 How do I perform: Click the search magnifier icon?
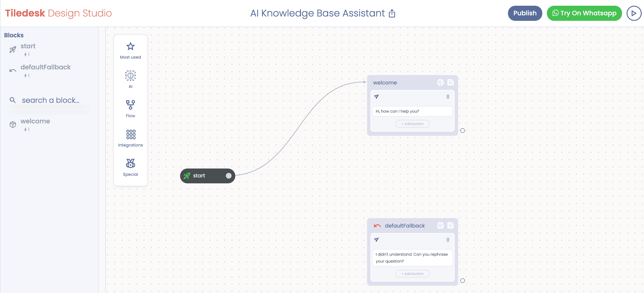coord(13,100)
